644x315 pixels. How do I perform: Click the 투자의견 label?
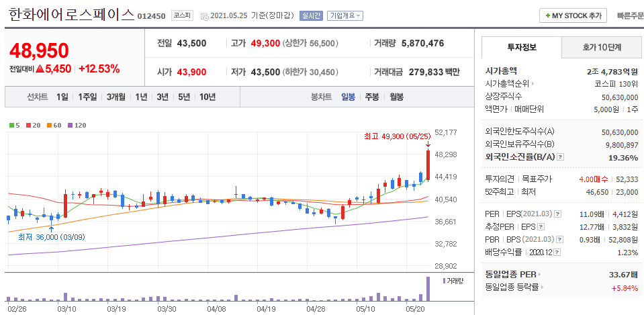coord(500,179)
